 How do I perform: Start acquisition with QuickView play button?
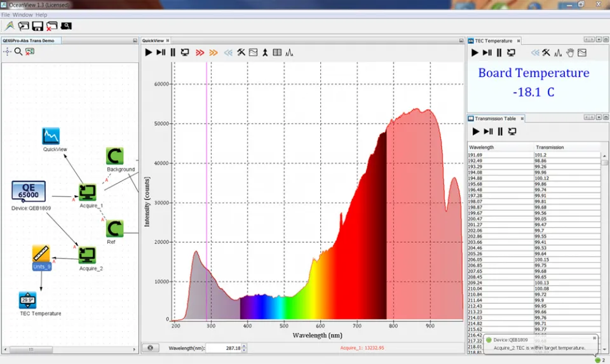148,52
